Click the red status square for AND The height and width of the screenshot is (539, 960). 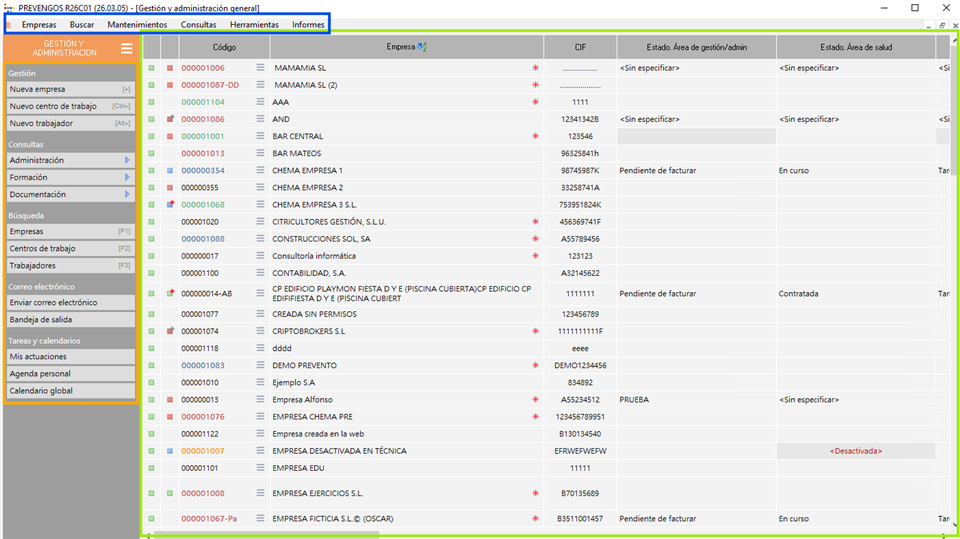(170, 119)
